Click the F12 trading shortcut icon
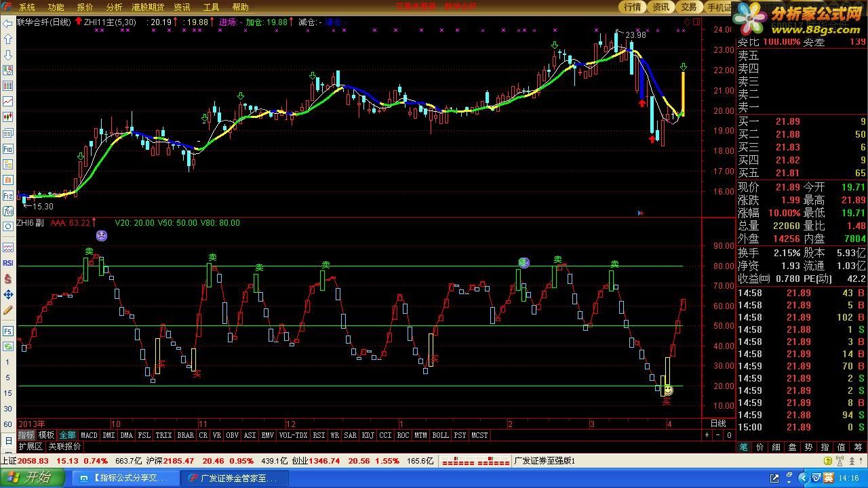This screenshot has width=868, height=488. 8,196
